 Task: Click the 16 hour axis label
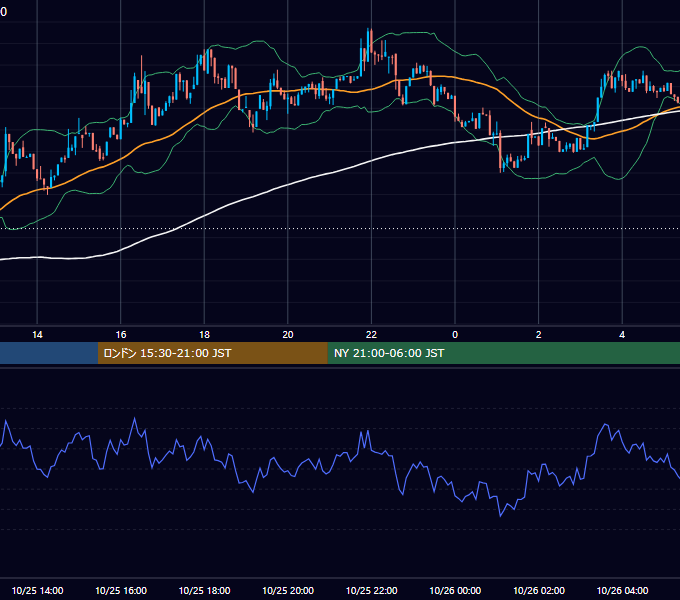coord(121,335)
